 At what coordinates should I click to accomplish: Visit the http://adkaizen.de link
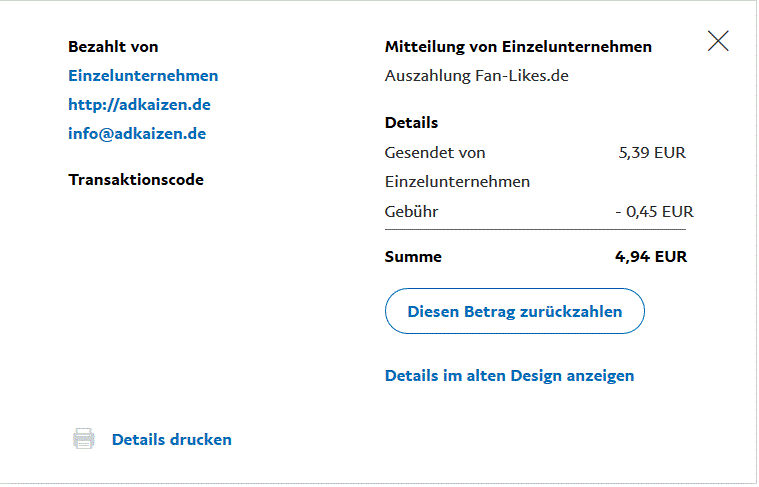(x=139, y=105)
